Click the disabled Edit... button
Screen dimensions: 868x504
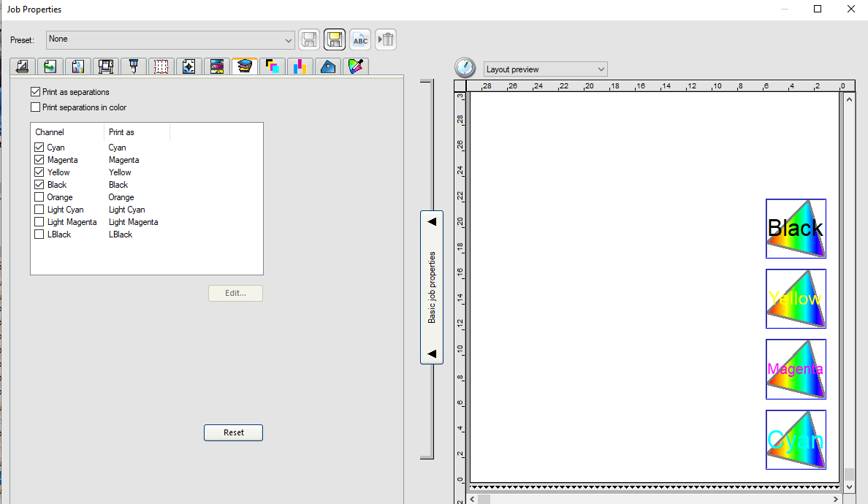click(x=235, y=293)
